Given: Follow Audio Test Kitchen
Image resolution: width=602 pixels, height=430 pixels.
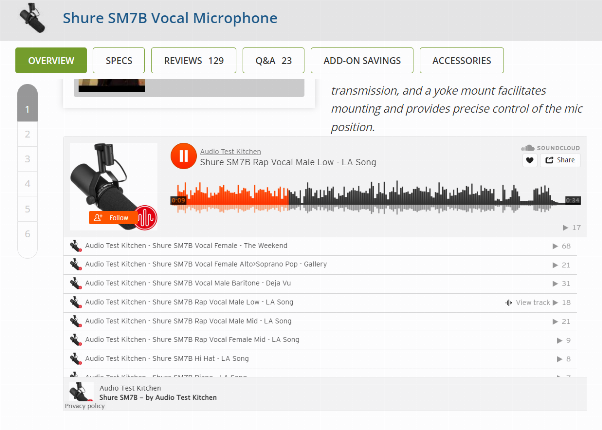Looking at the screenshot, I should click(x=112, y=218).
